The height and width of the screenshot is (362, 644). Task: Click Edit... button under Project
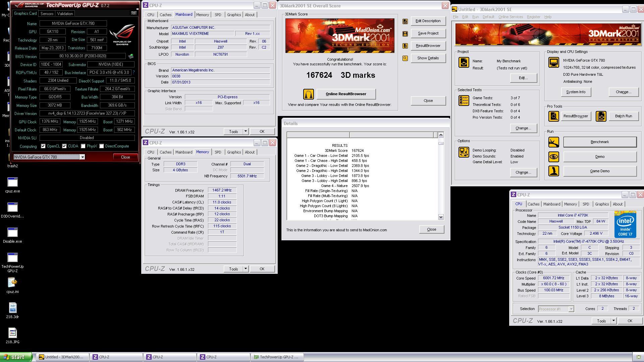[x=523, y=78]
